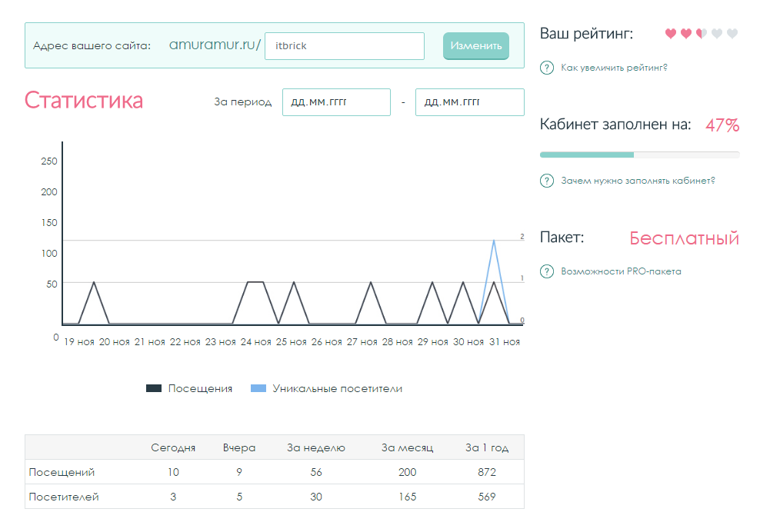Click the blue peak on the chart

pyautogui.click(x=493, y=241)
